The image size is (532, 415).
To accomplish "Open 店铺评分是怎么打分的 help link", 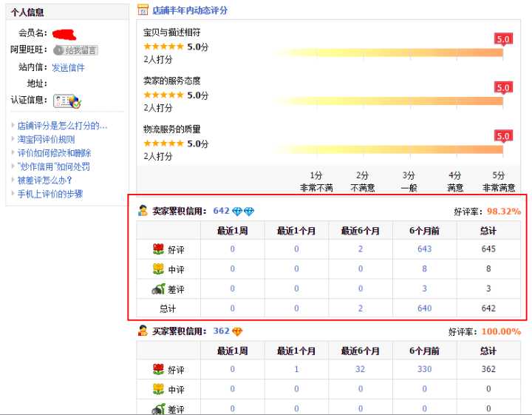I will click(x=62, y=126).
